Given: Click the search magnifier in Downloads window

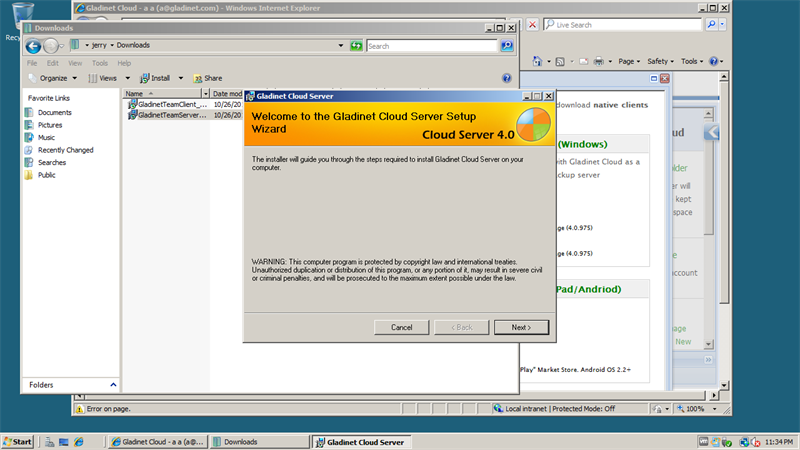Looking at the screenshot, I should click(x=507, y=46).
